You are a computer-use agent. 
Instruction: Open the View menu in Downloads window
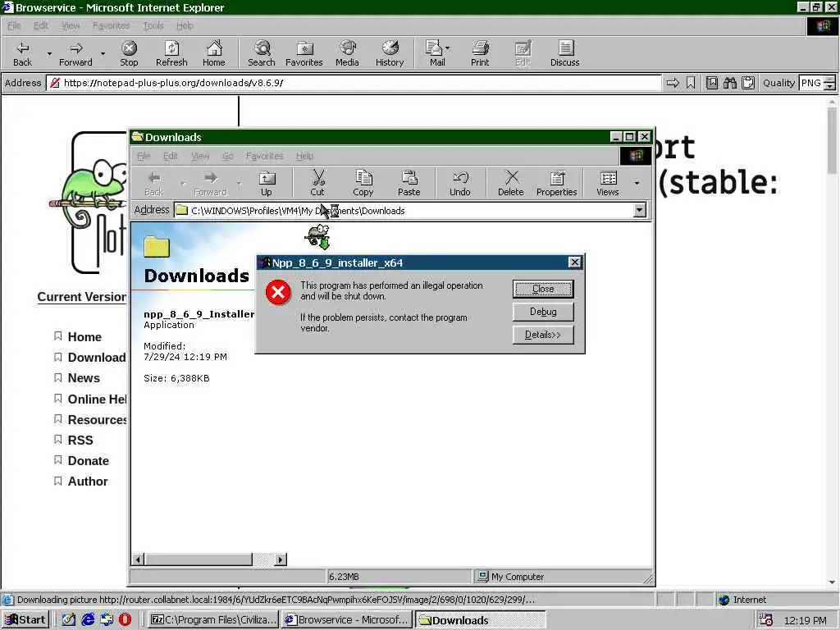200,156
